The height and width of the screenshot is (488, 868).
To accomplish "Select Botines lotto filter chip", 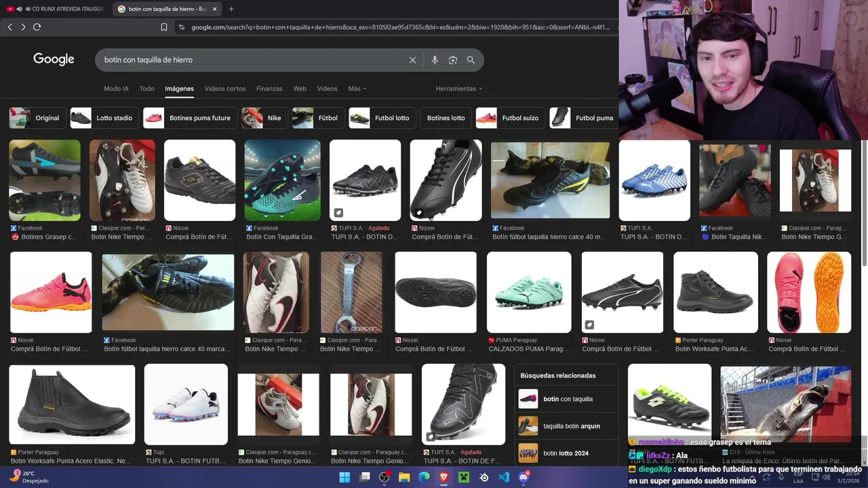I will pos(446,118).
